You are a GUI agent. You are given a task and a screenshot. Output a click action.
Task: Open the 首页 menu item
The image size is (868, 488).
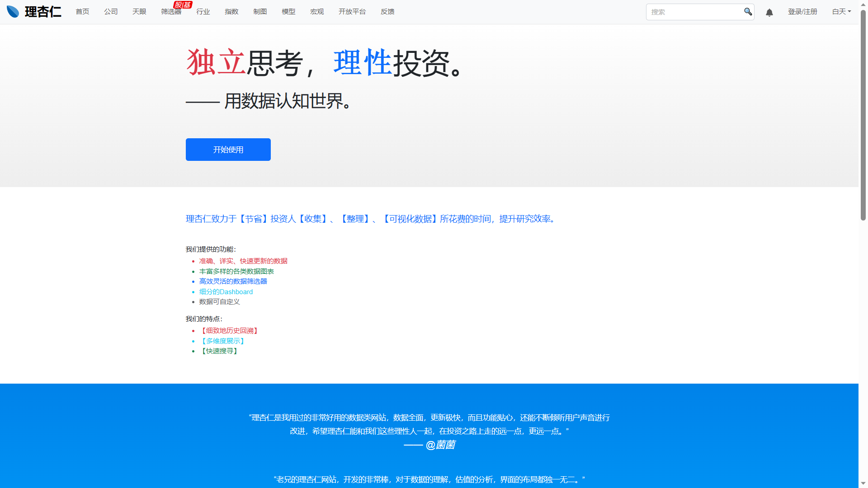click(x=82, y=12)
